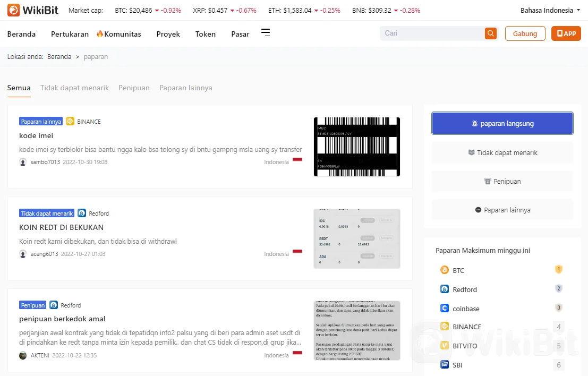
Task: Click 'BITVITO' name in weekly ranking
Action: pos(465,346)
